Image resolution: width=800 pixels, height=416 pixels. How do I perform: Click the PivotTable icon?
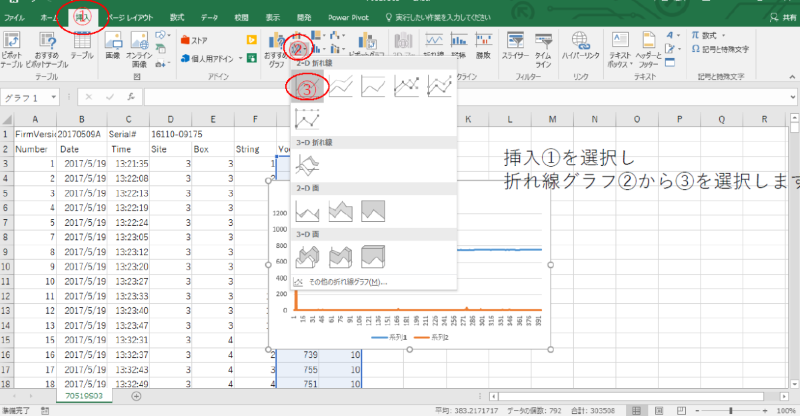point(13,45)
